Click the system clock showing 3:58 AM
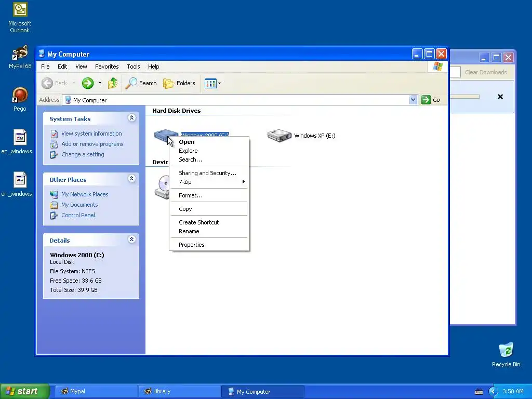532x399 pixels. 513,392
